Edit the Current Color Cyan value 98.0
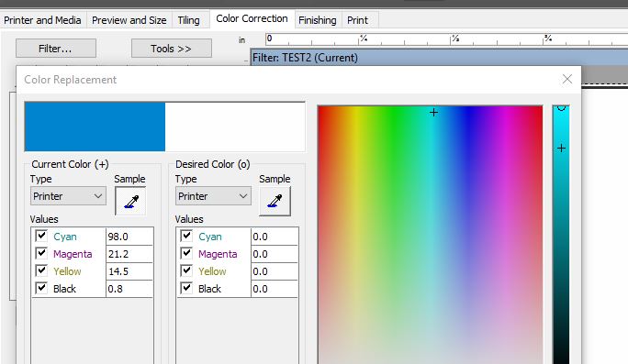The image size is (628, 364). [129, 237]
